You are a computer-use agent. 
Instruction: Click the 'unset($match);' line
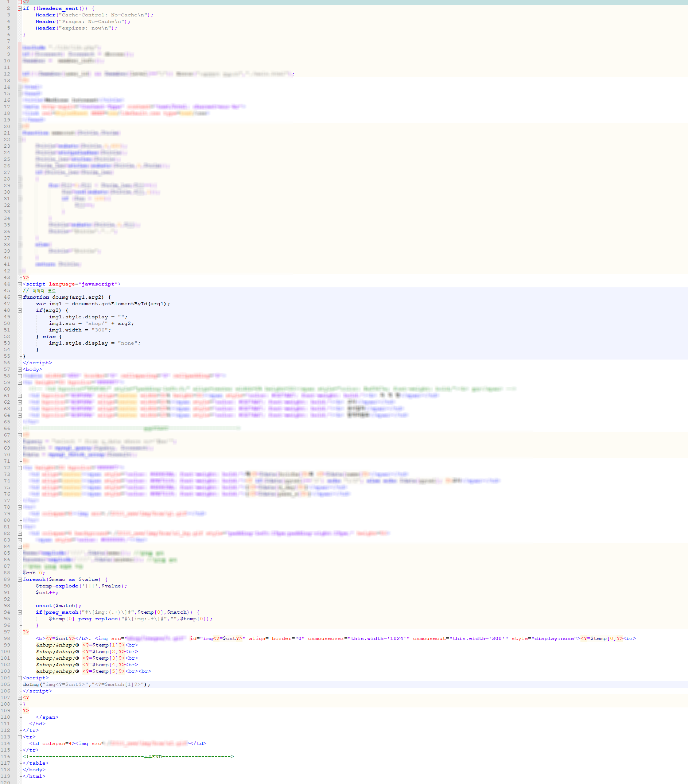(58, 606)
